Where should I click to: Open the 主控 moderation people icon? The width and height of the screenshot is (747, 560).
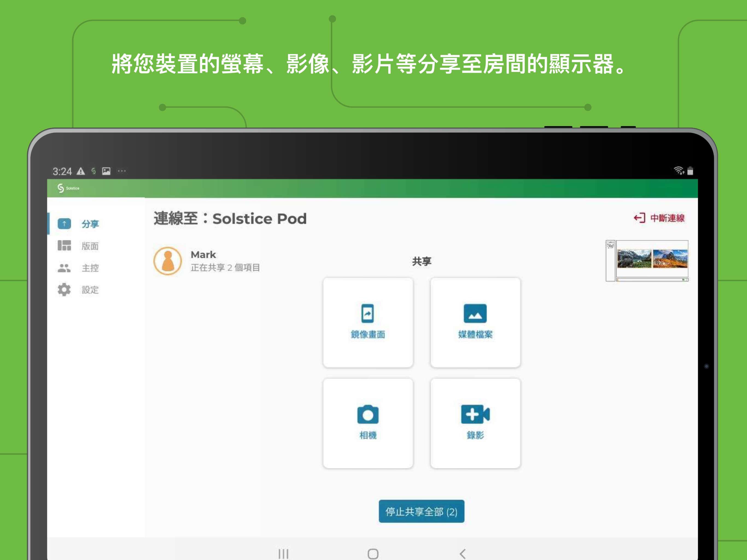[64, 268]
